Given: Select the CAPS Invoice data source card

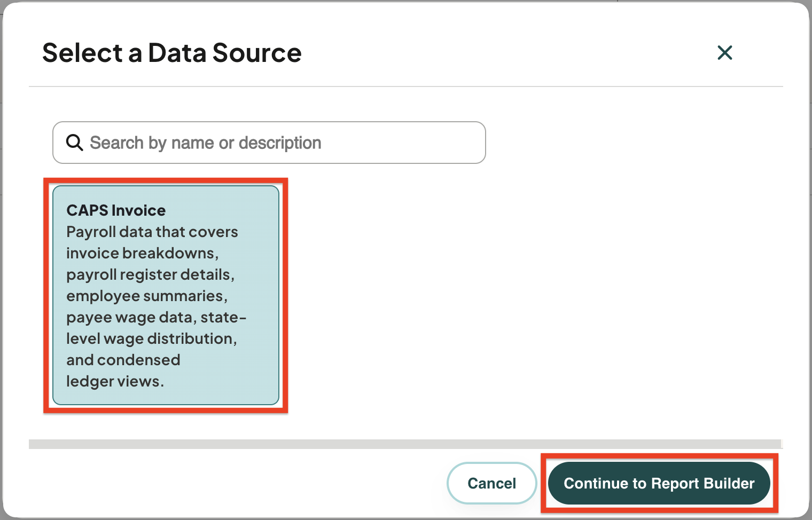Looking at the screenshot, I should pyautogui.click(x=166, y=295).
